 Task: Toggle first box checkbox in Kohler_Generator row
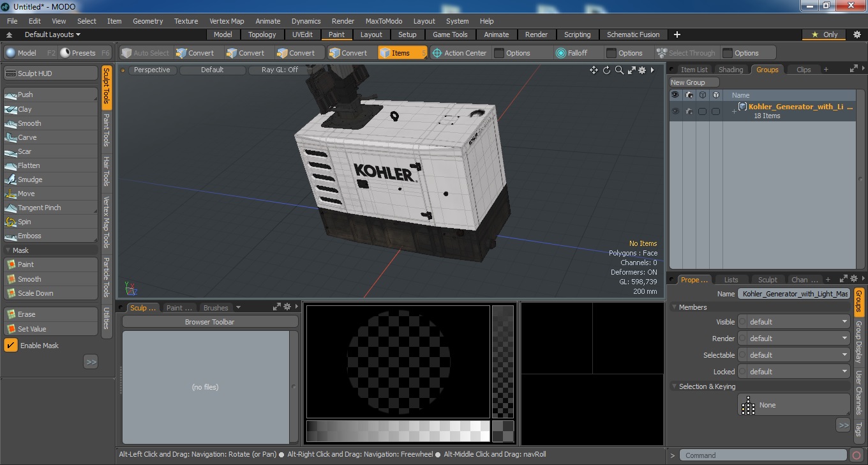pos(702,111)
